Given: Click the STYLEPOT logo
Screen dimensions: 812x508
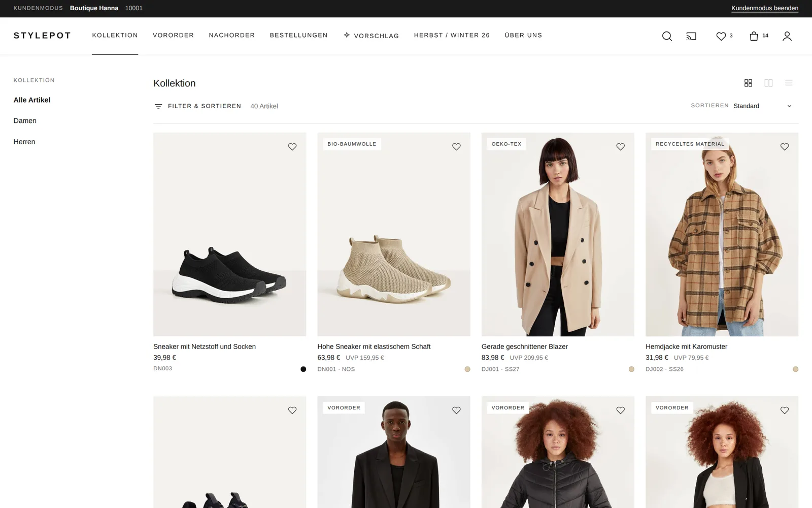Looking at the screenshot, I should pos(42,35).
